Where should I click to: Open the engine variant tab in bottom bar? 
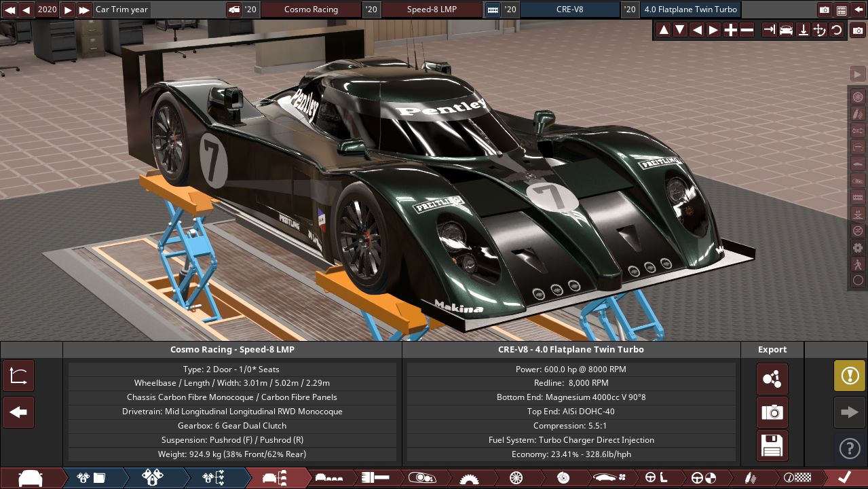pyautogui.click(x=153, y=478)
